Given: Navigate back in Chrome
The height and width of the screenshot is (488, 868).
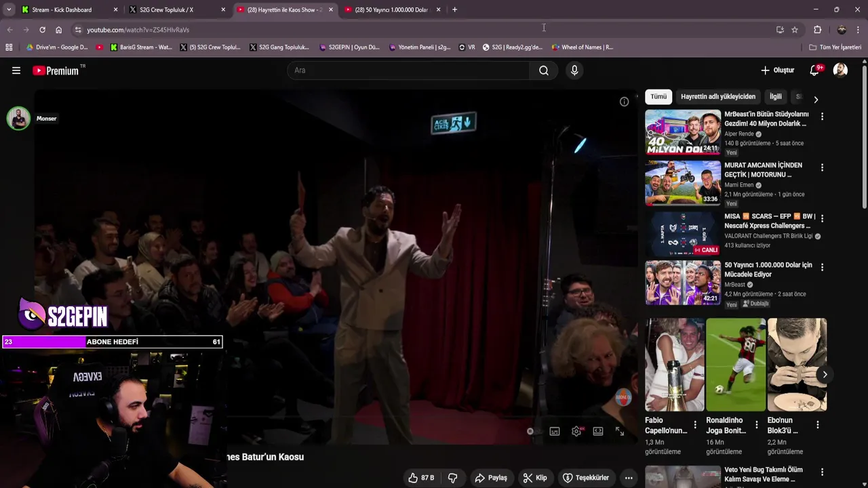Looking at the screenshot, I should [x=9, y=30].
